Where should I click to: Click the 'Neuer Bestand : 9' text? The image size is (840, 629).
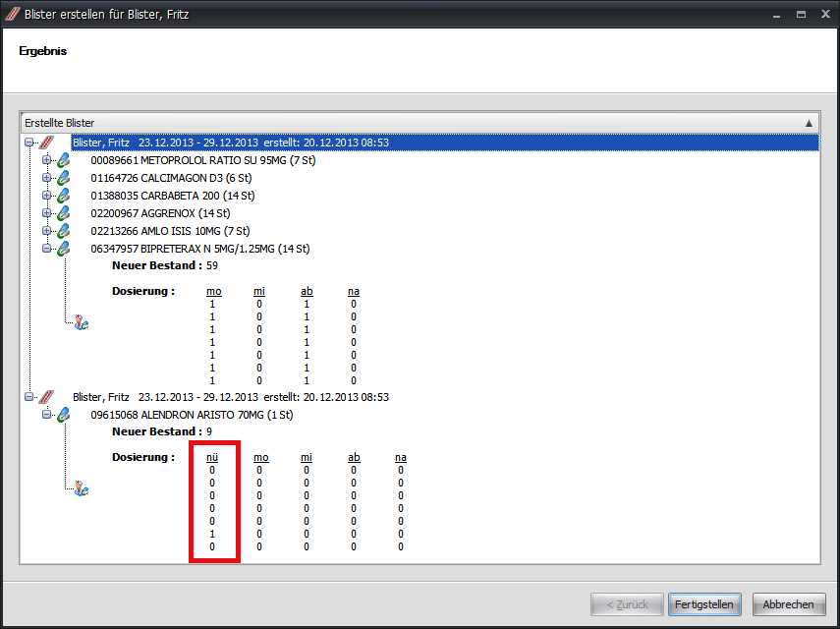coord(162,431)
